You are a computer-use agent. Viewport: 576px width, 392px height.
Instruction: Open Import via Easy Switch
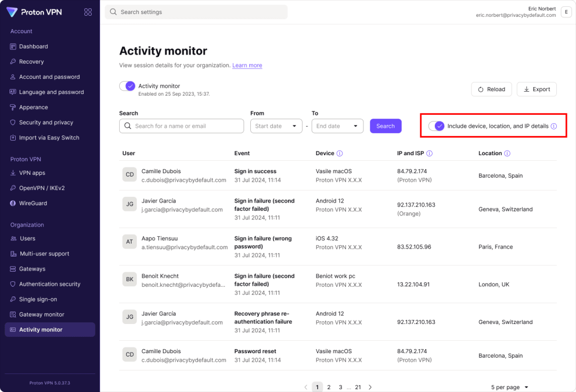[49, 138]
